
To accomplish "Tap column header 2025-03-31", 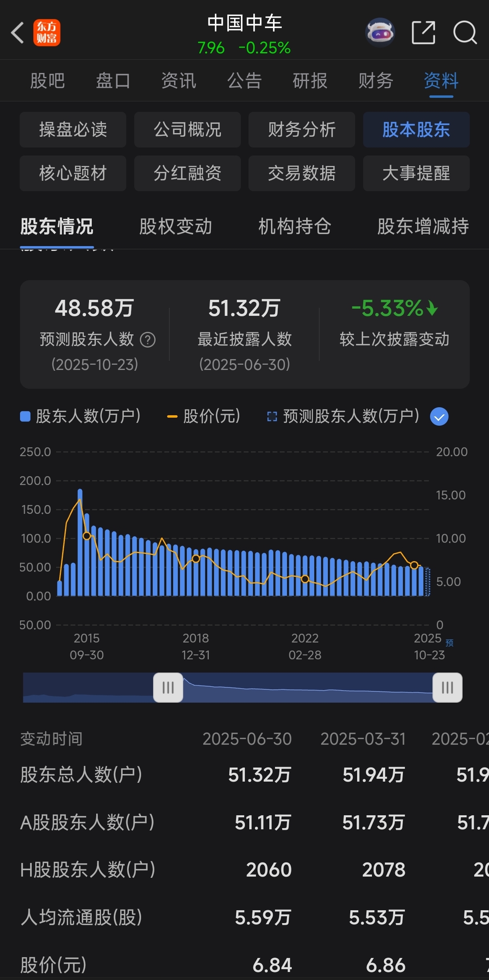I will pyautogui.click(x=363, y=739).
